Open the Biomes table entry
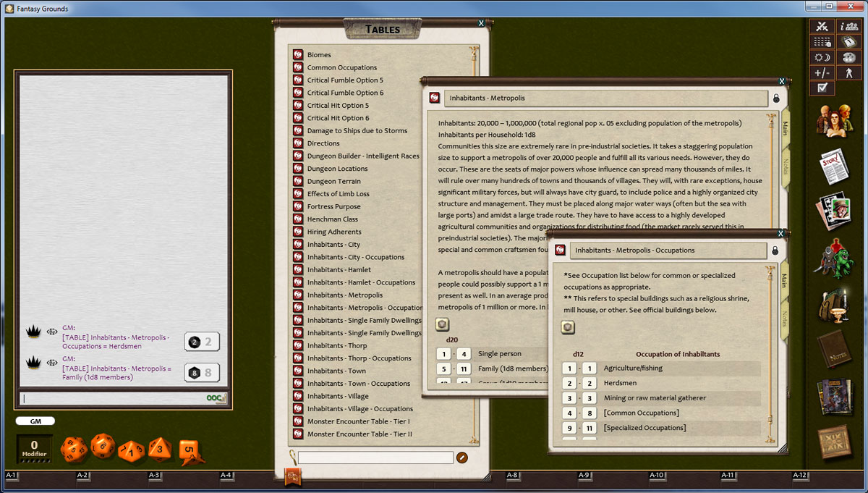 point(319,55)
